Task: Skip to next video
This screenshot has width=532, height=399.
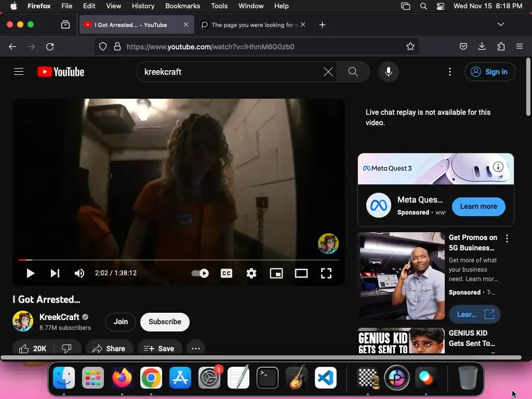Action: click(x=55, y=273)
